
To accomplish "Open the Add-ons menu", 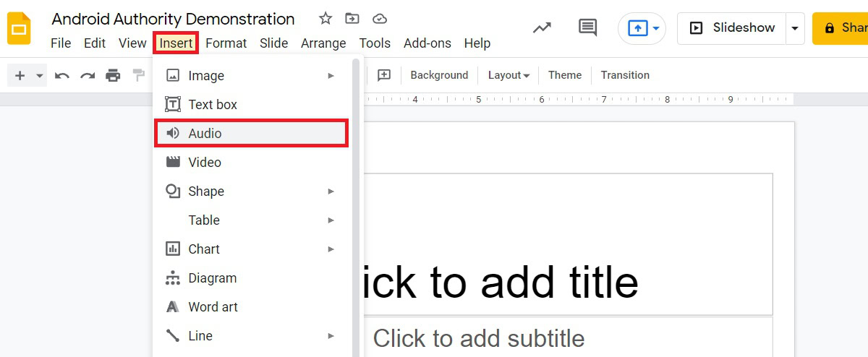I will point(427,43).
